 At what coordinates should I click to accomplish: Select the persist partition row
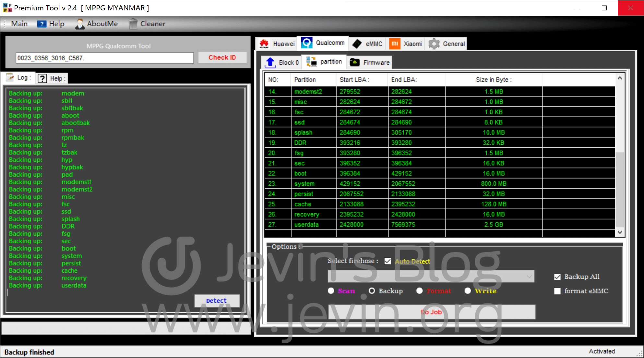click(440, 194)
